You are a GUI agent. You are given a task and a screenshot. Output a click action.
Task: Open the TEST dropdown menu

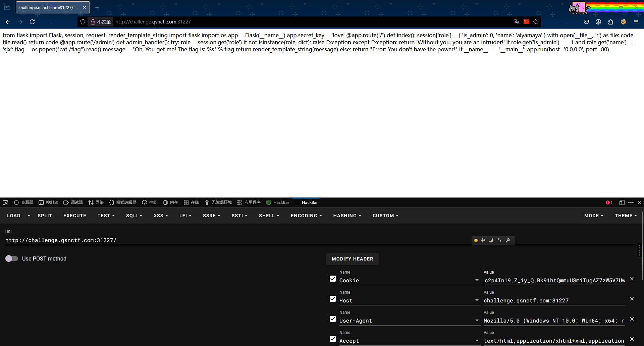[x=106, y=216]
